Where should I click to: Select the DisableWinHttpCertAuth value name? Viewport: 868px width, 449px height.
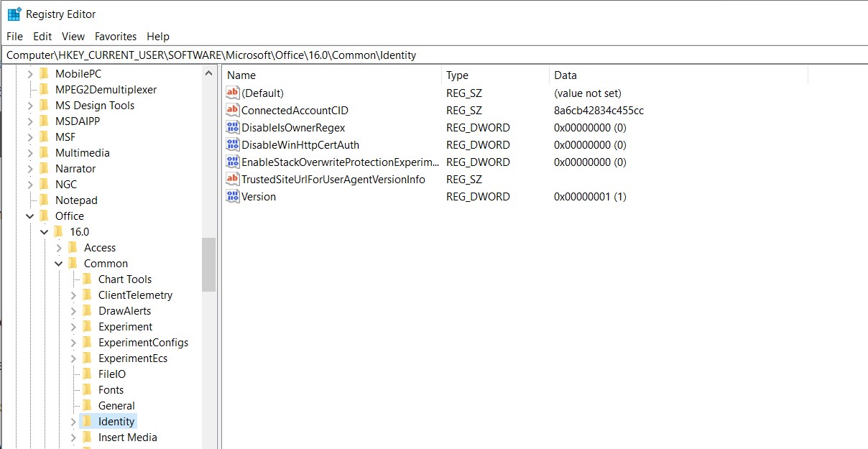point(300,144)
